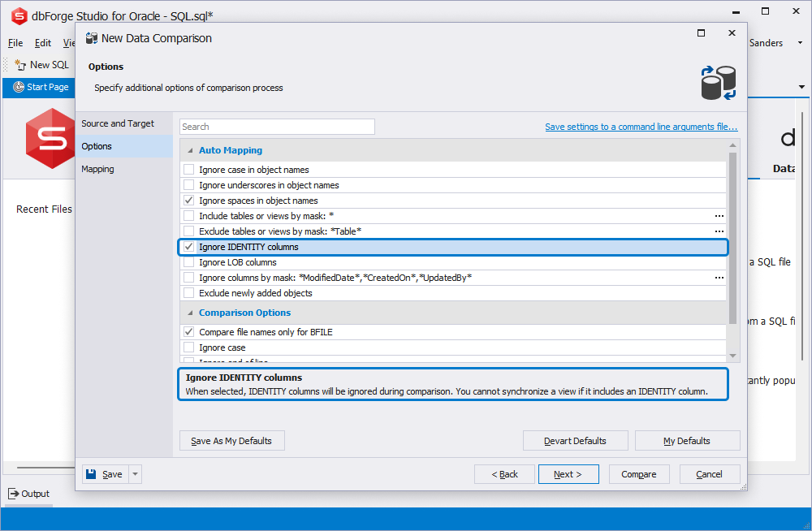Viewport: 812px width, 531px height.
Task: Click the New Data Comparison dialog icon
Action: pos(92,38)
